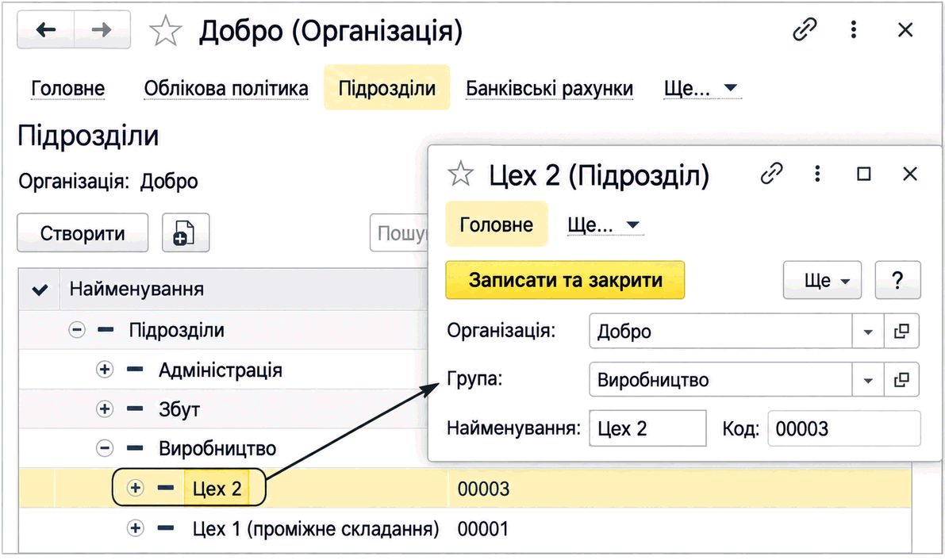Click the Найменування field containing Цех 2
Screen dimensions: 945x560
coord(647,428)
